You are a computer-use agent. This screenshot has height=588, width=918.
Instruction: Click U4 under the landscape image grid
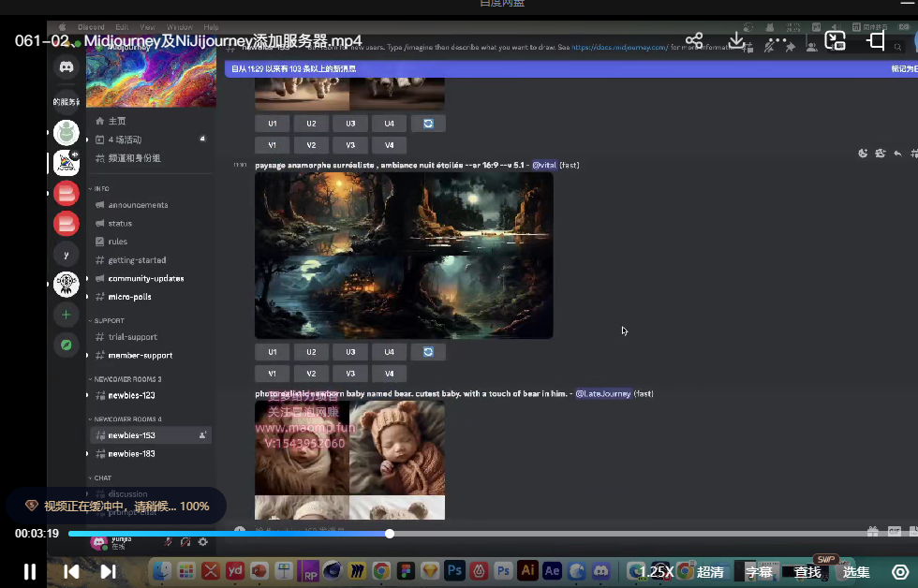390,352
